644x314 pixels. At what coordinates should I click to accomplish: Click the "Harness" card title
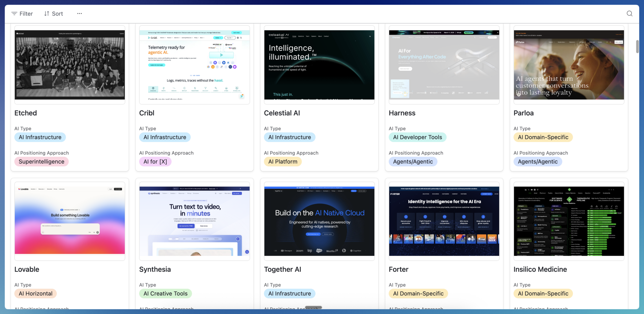402,113
